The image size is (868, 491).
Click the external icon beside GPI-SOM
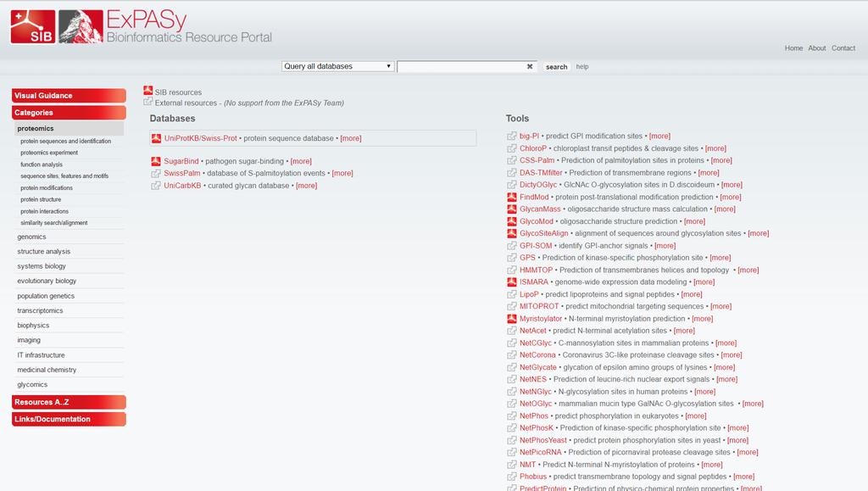[512, 246]
